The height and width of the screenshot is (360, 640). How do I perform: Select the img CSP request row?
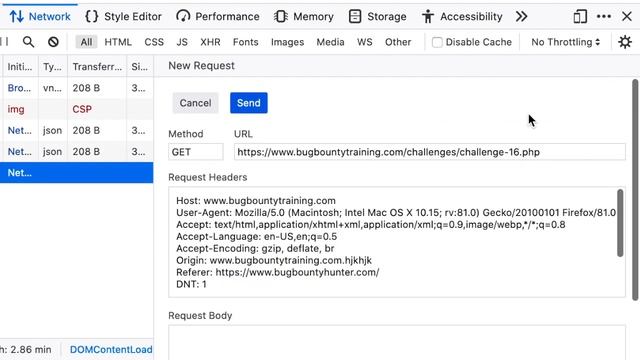[77, 109]
